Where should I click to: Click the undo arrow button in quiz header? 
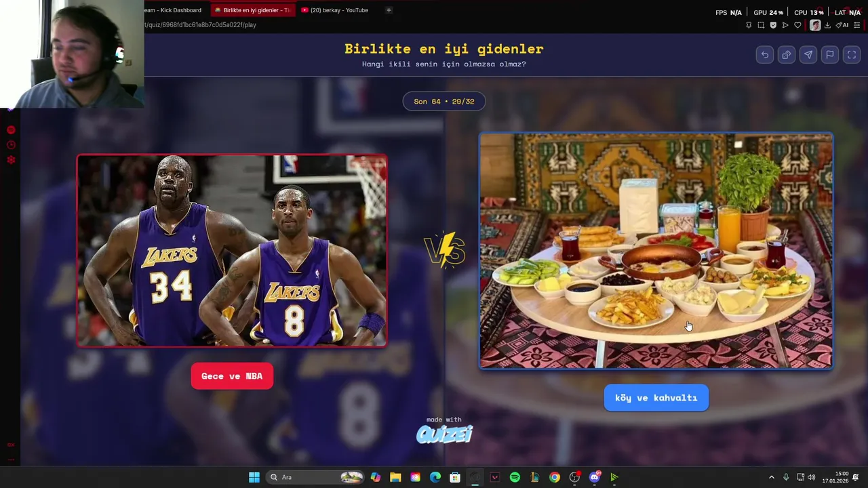coord(765,55)
